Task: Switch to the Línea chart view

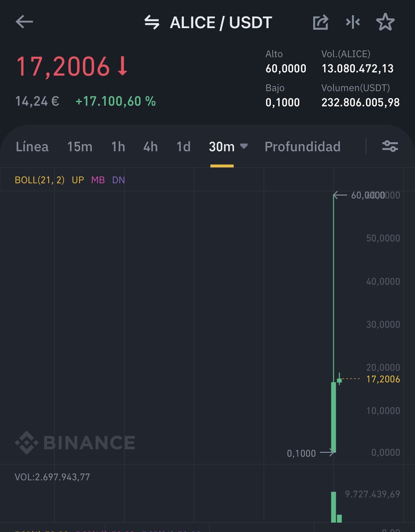Action: tap(32, 147)
